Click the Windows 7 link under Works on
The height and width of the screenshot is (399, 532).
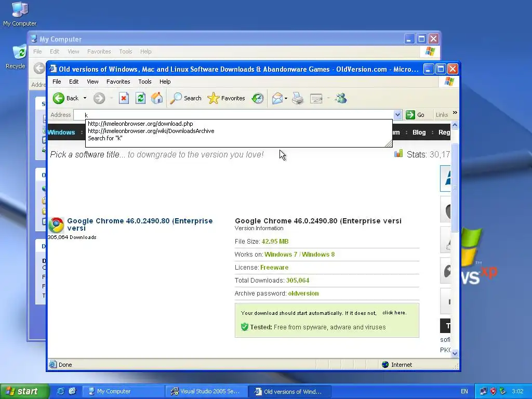[x=281, y=255]
